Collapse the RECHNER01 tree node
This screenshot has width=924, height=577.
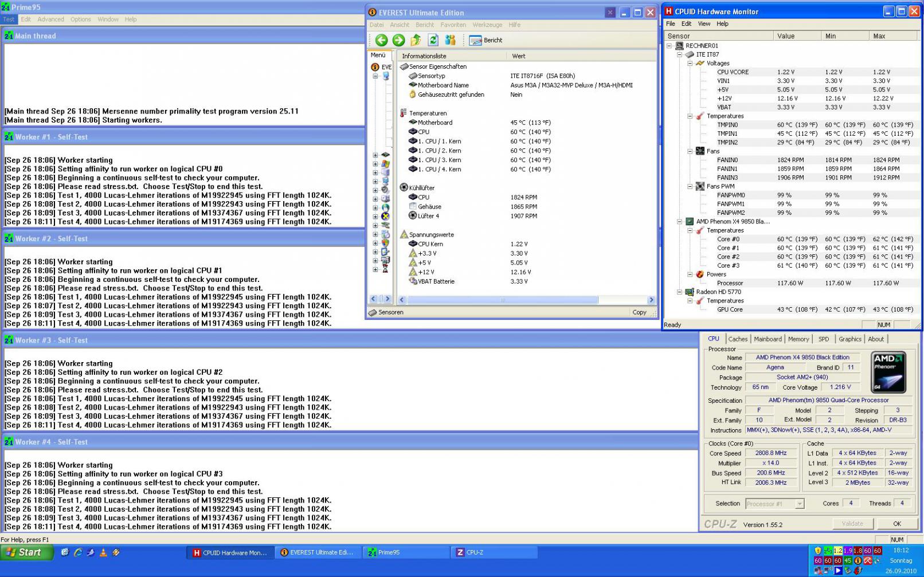[669, 46]
